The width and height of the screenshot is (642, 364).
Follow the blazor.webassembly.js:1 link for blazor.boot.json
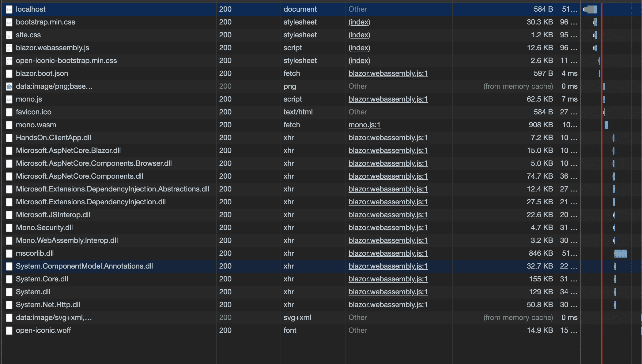pos(388,73)
